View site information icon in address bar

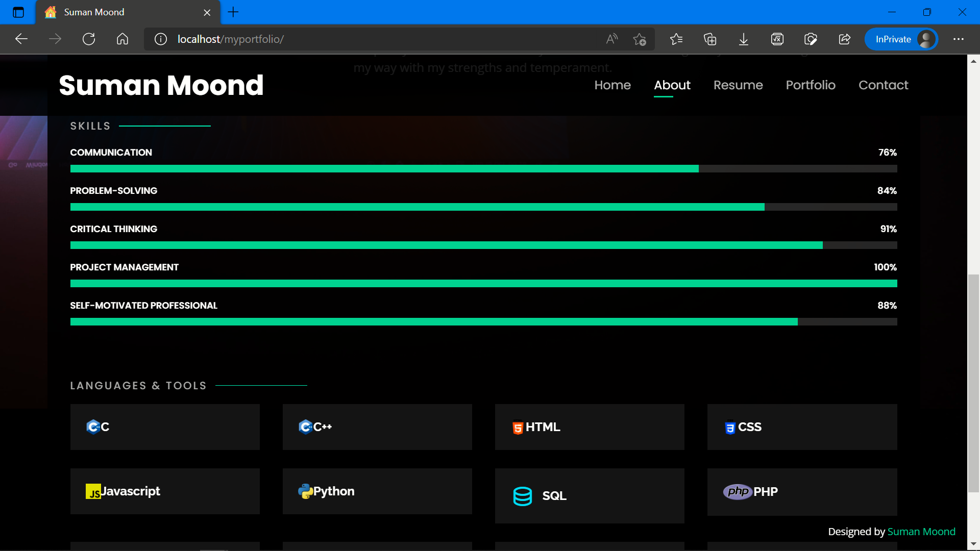coord(161,39)
